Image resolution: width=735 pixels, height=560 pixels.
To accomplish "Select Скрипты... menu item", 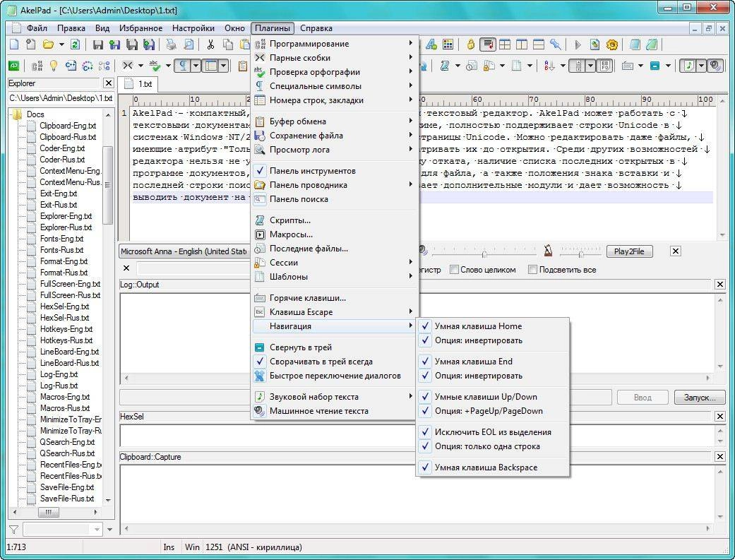I will [334, 220].
